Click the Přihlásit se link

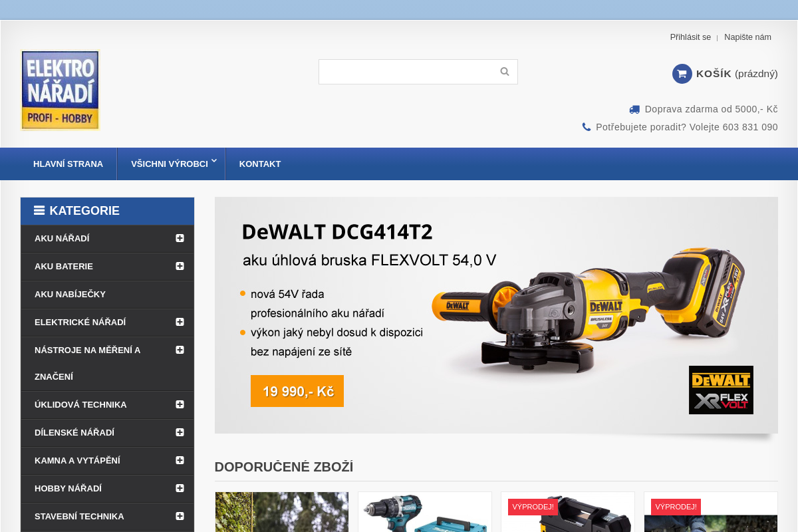coord(690,37)
